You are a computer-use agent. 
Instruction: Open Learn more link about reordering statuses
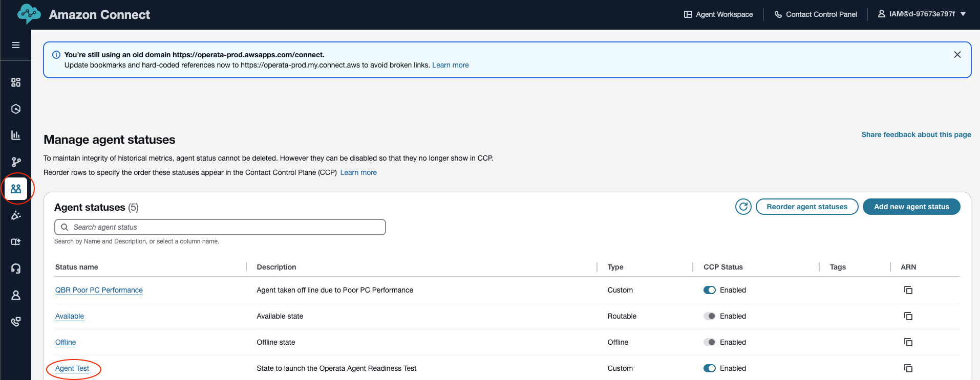(358, 172)
